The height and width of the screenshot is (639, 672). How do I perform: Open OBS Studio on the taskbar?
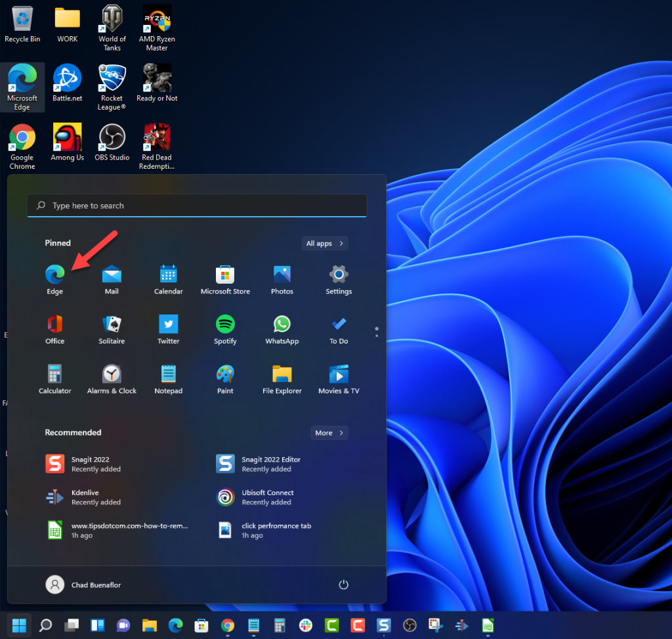point(409,626)
